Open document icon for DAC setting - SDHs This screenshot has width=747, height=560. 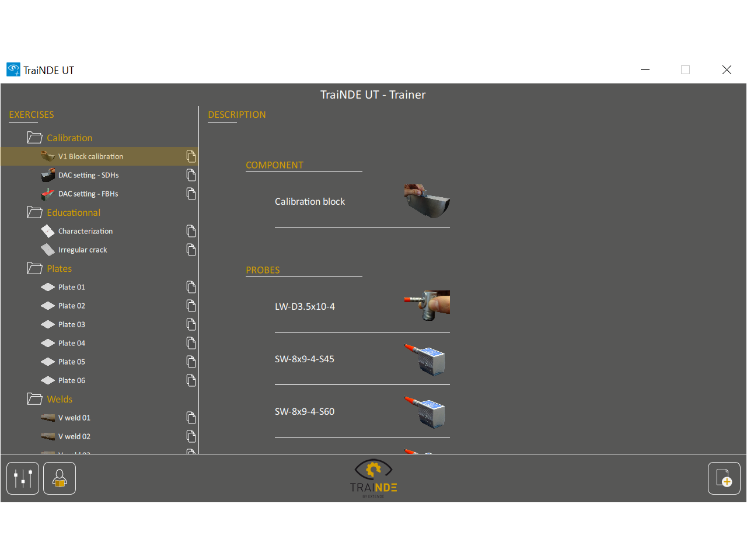pos(191,175)
